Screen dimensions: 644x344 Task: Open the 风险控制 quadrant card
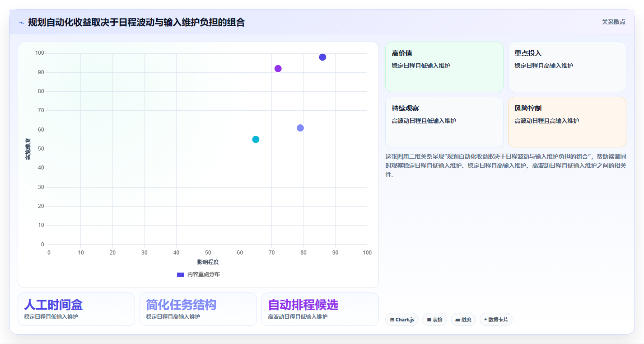pyautogui.click(x=567, y=122)
